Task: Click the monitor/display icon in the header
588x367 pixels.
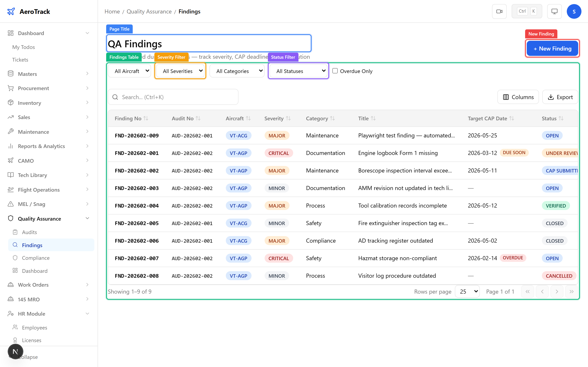Action: click(554, 11)
